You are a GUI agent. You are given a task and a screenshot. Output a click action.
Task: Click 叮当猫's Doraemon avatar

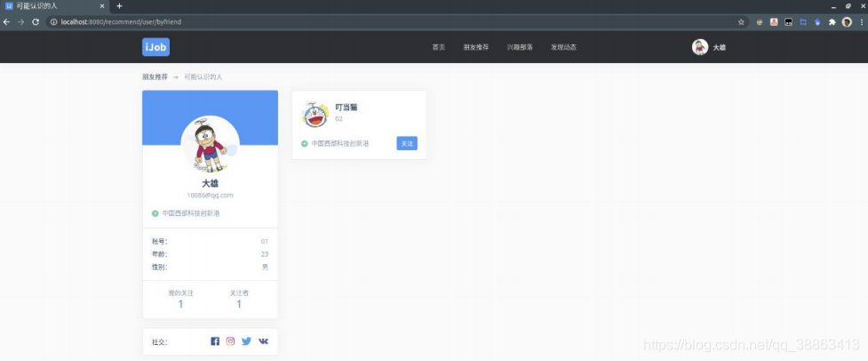(x=315, y=114)
